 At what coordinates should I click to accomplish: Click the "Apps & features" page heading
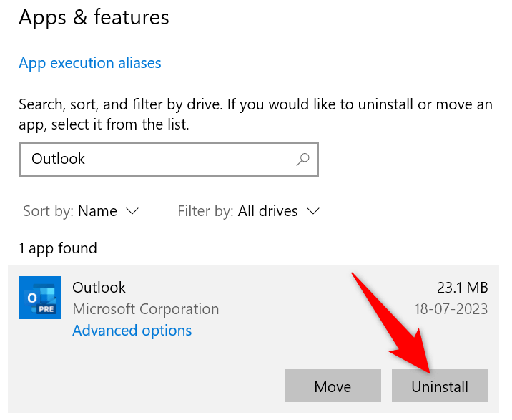(94, 18)
